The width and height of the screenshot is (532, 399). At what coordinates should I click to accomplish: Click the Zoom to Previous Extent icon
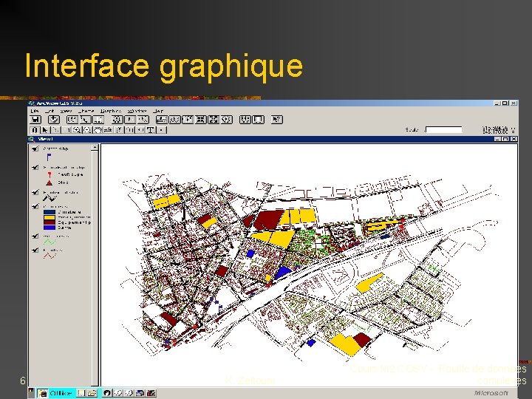226,120
